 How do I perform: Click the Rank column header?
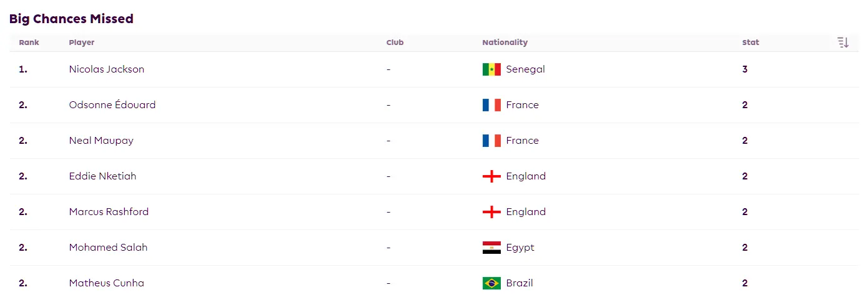pos(29,43)
